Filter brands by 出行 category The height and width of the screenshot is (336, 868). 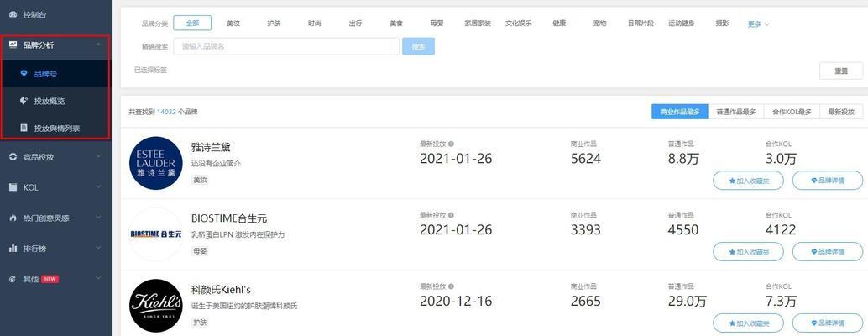355,24
